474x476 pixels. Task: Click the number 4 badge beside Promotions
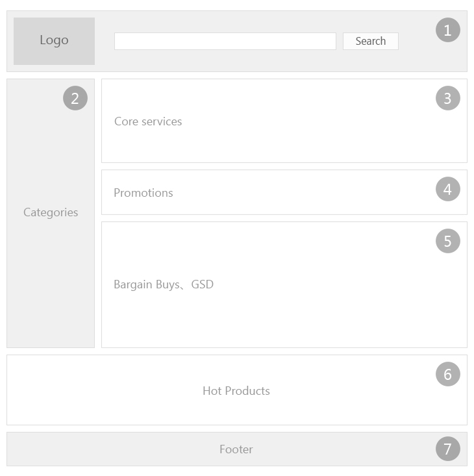[447, 189]
